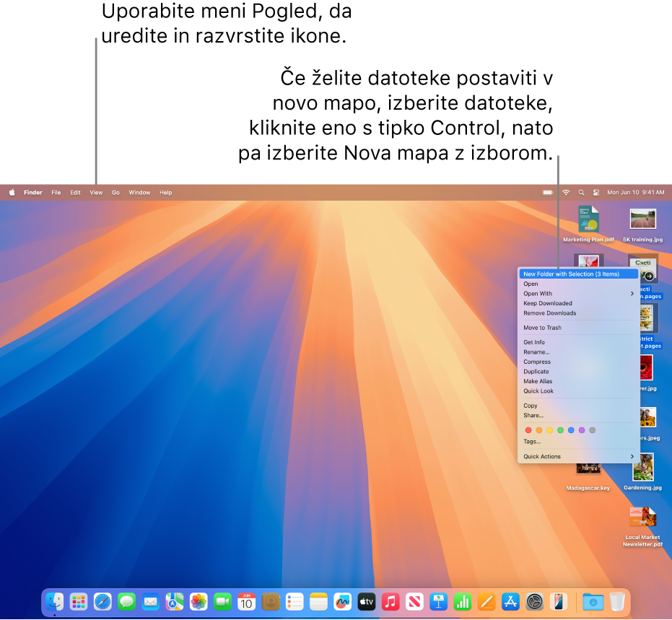Open the Photos app in the Dock
Screen dimensions: 672x620
tap(199, 602)
